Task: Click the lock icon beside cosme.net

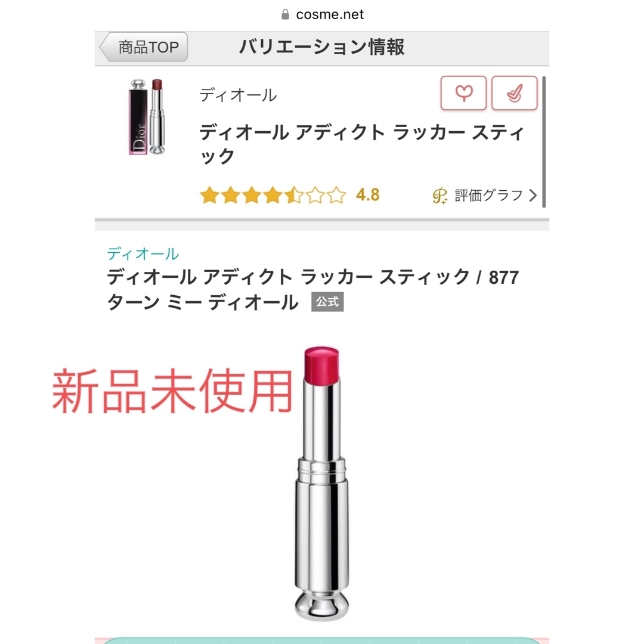Action: (x=285, y=14)
